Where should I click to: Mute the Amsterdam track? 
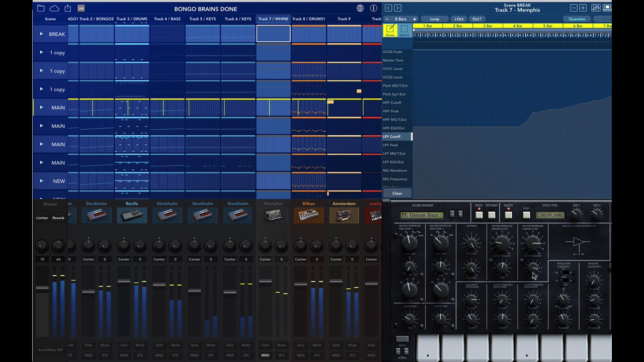click(x=352, y=345)
